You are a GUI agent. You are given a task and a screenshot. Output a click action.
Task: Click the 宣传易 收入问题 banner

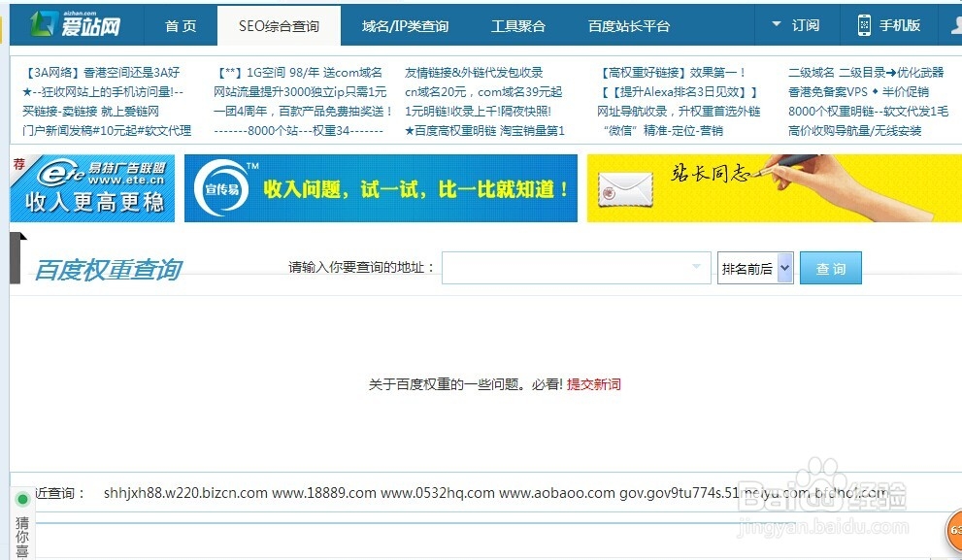[x=381, y=188]
